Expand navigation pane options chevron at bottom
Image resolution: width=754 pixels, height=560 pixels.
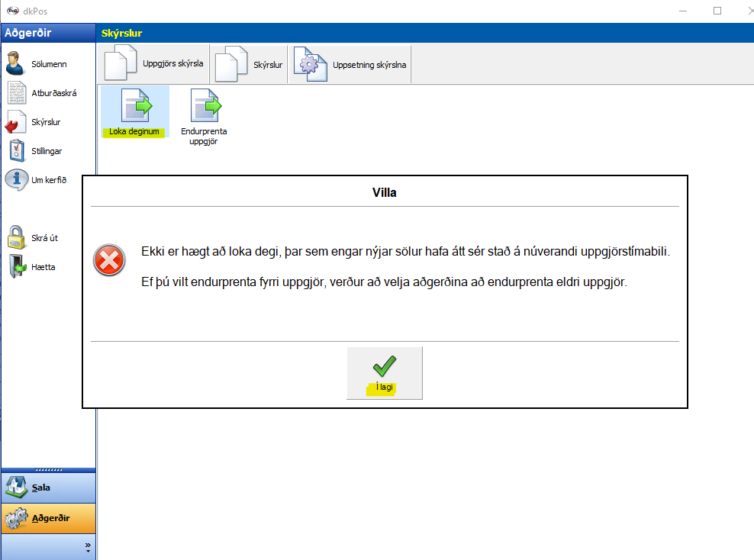tap(88, 547)
